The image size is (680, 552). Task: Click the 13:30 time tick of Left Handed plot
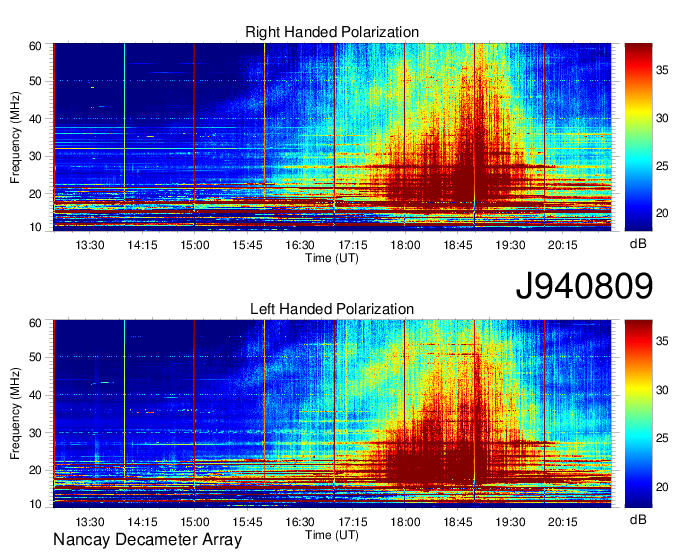tap(90, 522)
